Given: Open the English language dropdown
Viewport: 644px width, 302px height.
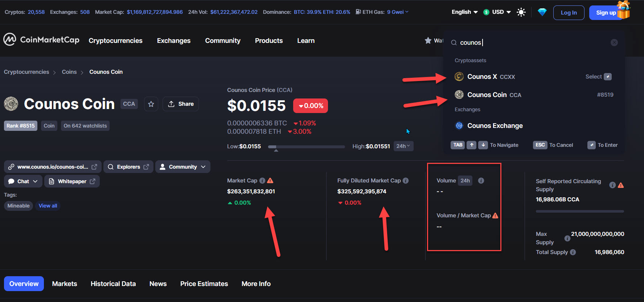Looking at the screenshot, I should [465, 12].
